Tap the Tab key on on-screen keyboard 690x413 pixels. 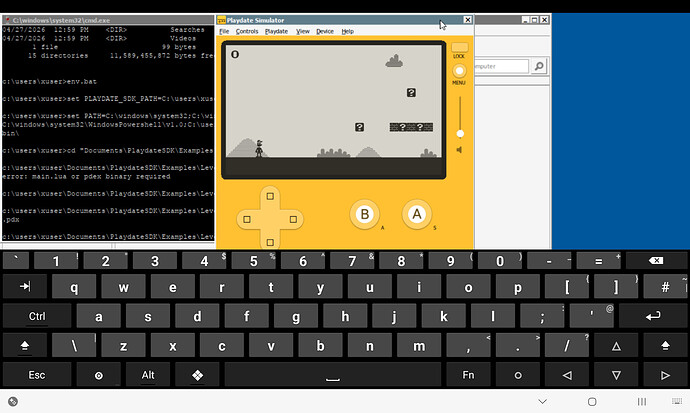tap(25, 287)
